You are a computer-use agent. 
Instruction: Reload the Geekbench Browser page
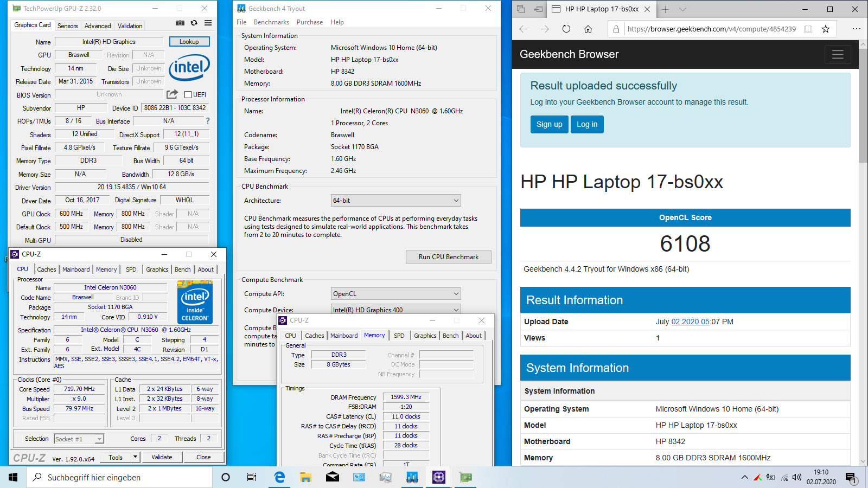point(566,29)
